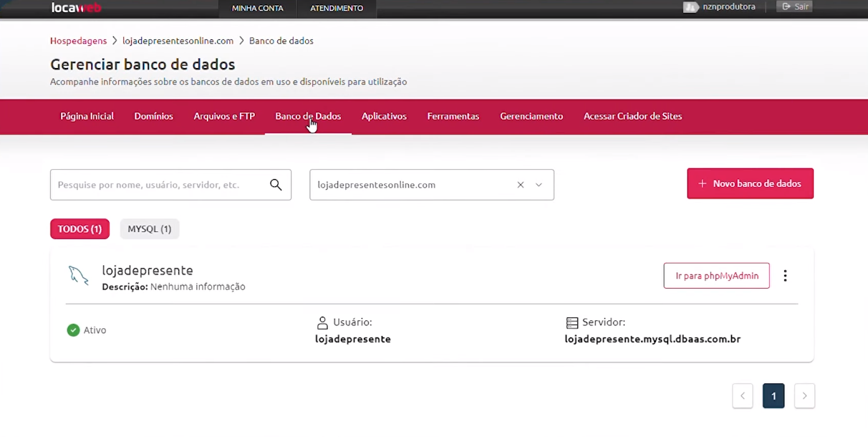This screenshot has width=868, height=437.
Task: Click Descrição: Nenhuma informação text
Action: [x=174, y=287]
